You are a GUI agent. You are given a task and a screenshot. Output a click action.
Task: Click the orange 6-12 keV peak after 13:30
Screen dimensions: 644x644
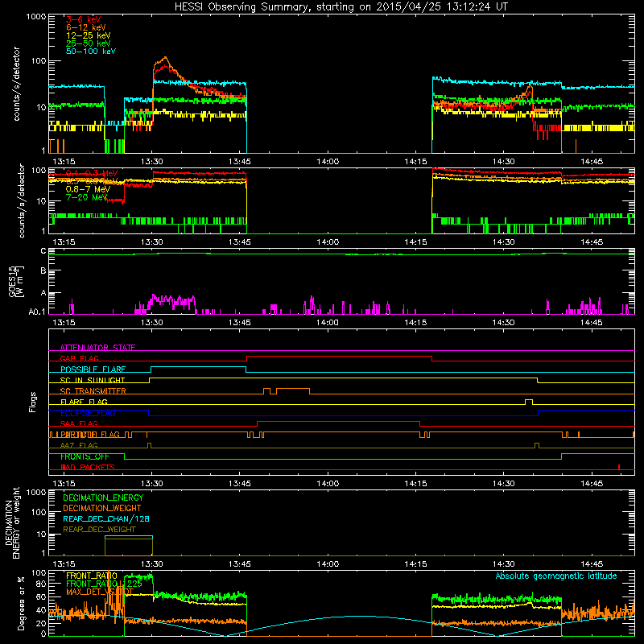click(165, 58)
